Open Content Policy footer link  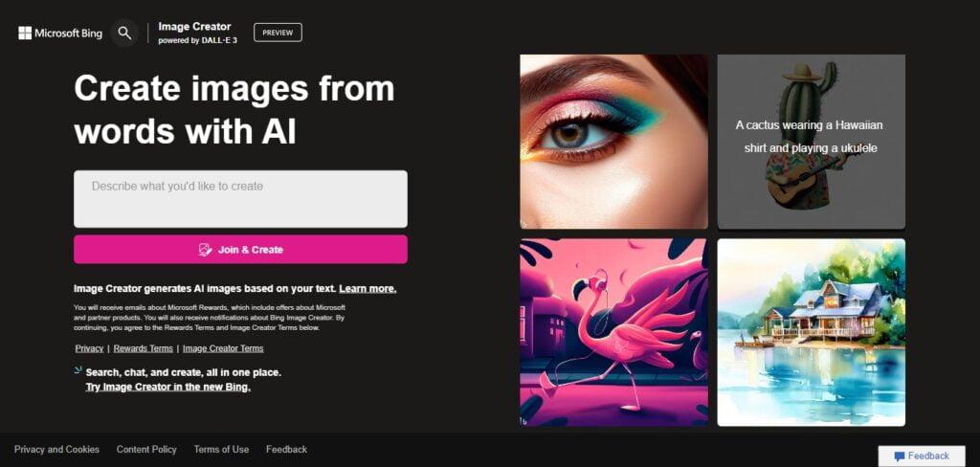click(x=146, y=449)
